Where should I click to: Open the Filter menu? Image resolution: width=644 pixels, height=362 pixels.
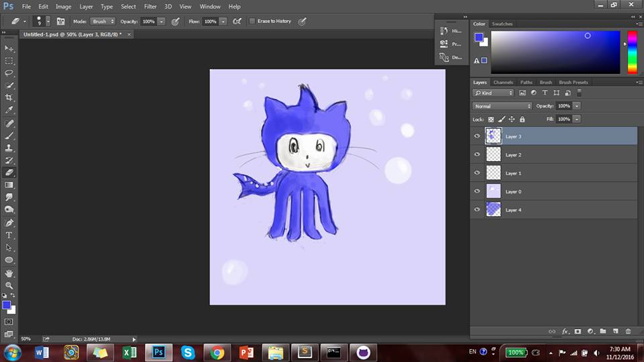[150, 6]
